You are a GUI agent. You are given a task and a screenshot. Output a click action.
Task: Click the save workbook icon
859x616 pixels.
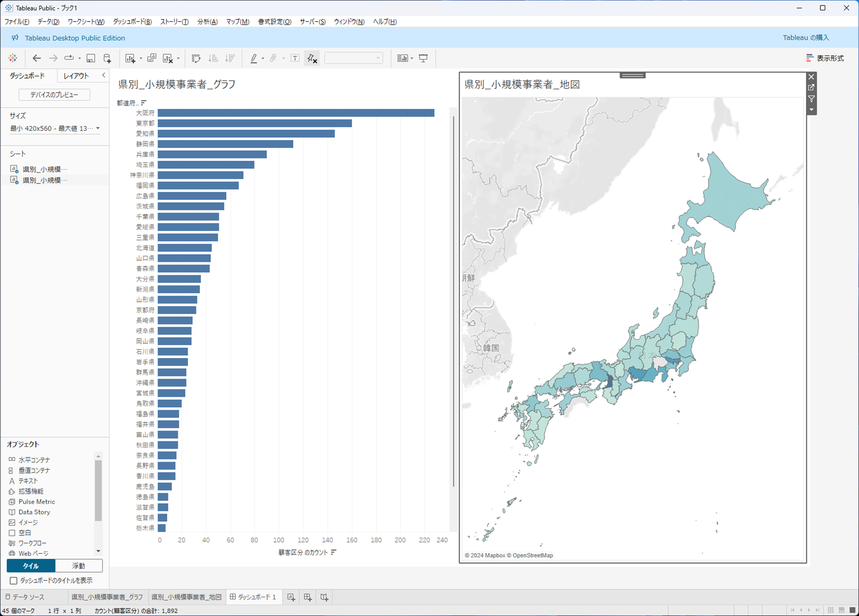pyautogui.click(x=90, y=58)
